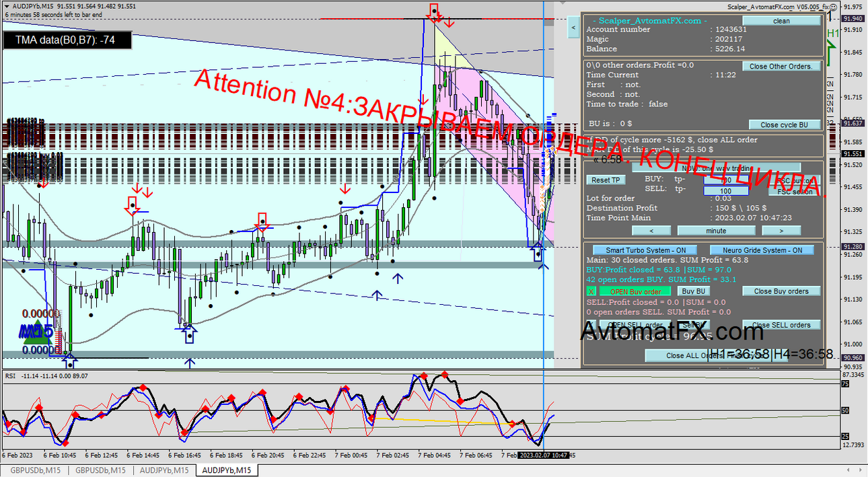The height and width of the screenshot is (477, 868).
Task: Click the 90.960 price level label
Action: click(853, 357)
